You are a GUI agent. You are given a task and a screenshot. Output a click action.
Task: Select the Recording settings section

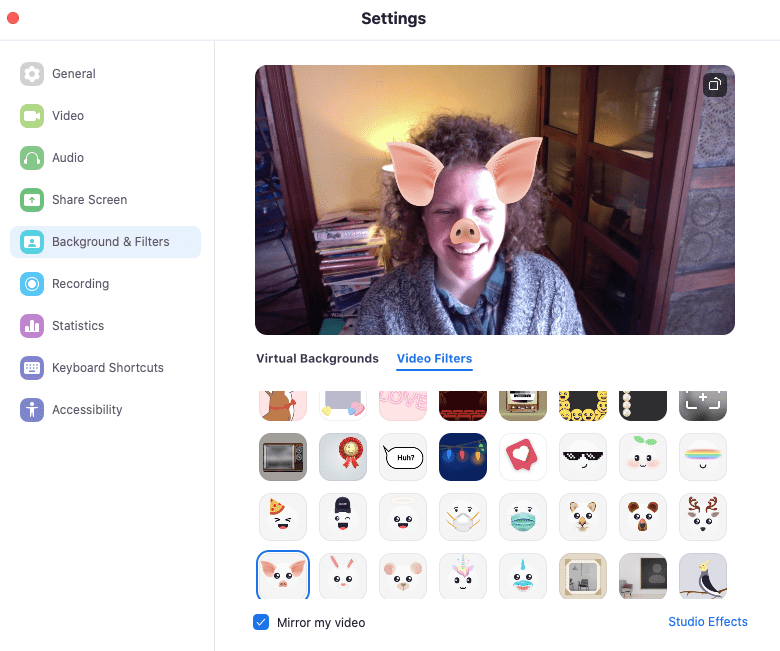(x=80, y=284)
